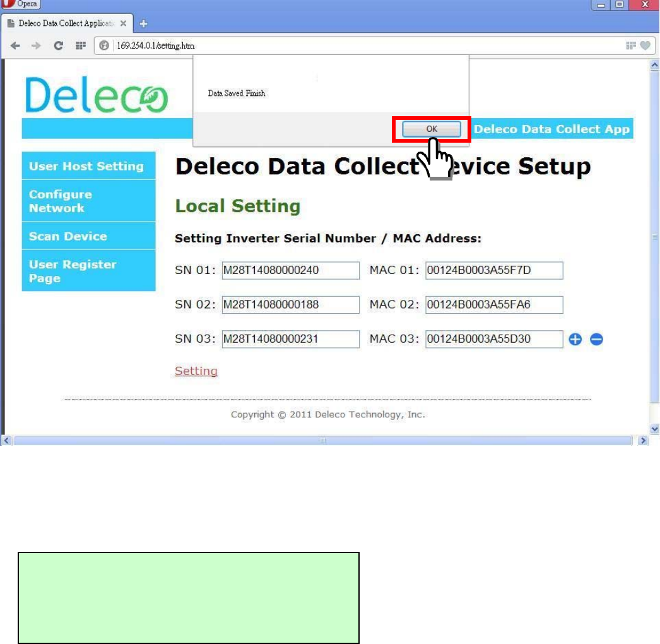Open the Opera menu button

(x=20, y=4)
